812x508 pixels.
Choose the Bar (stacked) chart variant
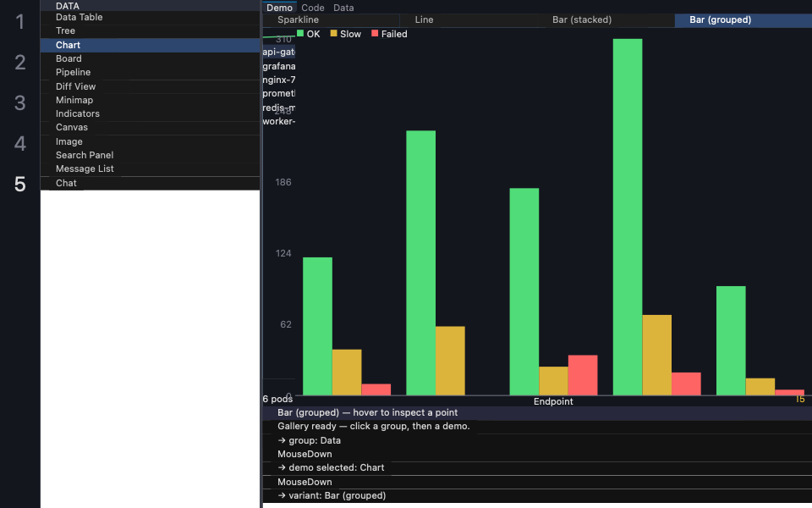606,20
